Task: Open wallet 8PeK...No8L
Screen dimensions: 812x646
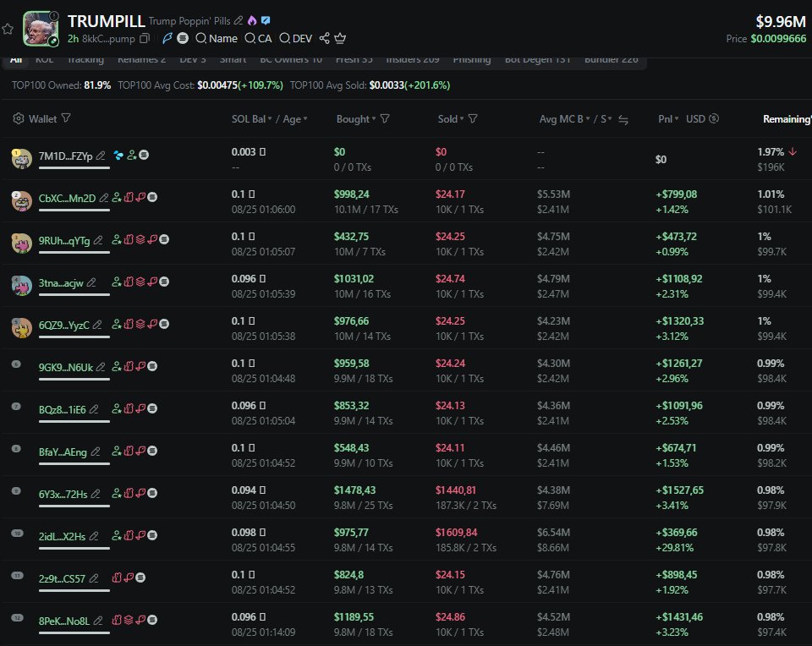Action: [63, 621]
